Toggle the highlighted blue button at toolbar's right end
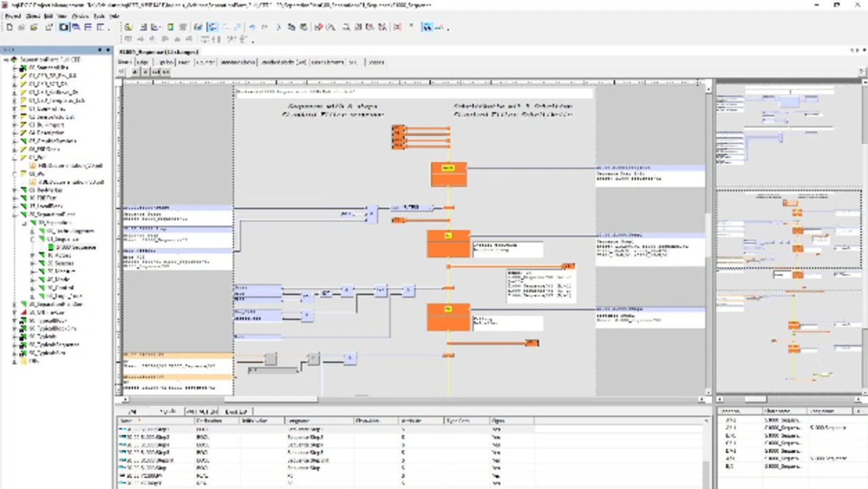The height and width of the screenshot is (489, 868). (427, 27)
